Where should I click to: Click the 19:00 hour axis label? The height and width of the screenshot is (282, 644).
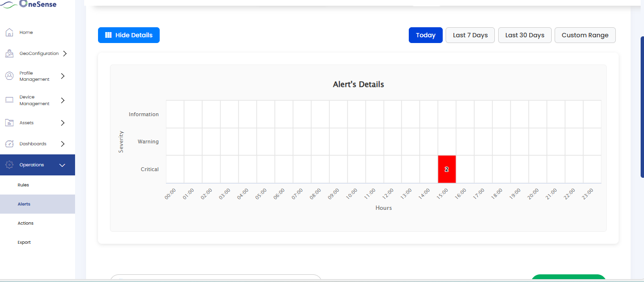515,194
